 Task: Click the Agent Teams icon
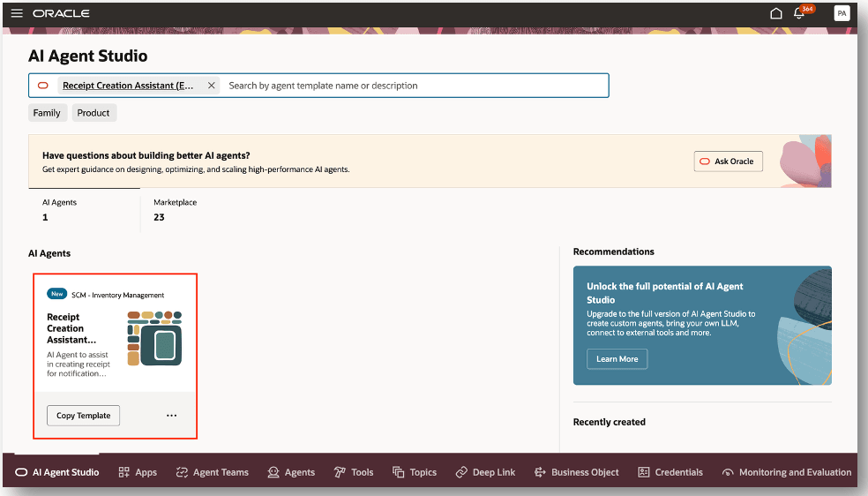tap(182, 472)
